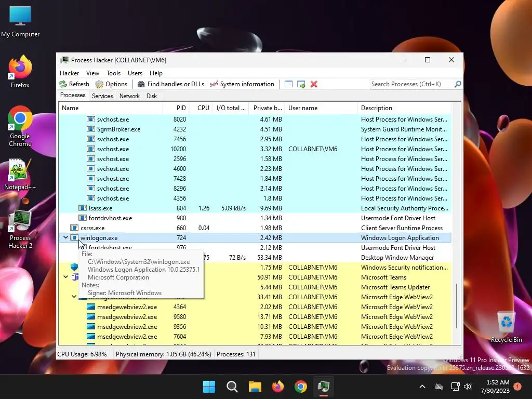
Task: Open Google Chrome desktop shortcut
Action: tap(20, 126)
